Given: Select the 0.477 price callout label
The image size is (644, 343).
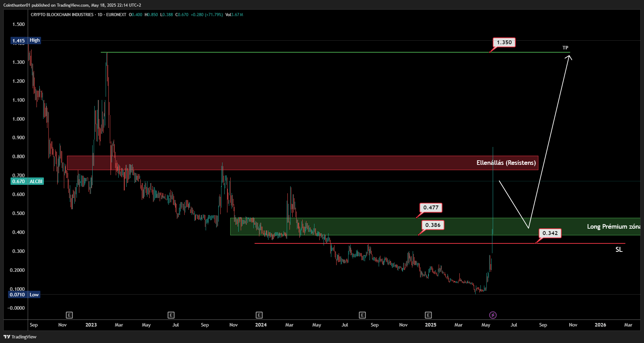Looking at the screenshot, I should pos(431,208).
